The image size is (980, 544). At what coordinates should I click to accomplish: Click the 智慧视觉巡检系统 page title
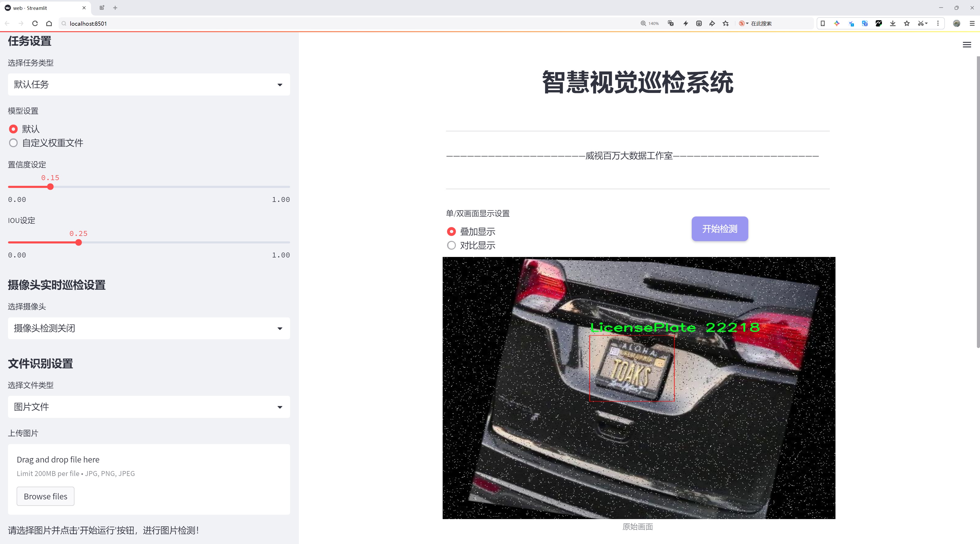click(638, 82)
